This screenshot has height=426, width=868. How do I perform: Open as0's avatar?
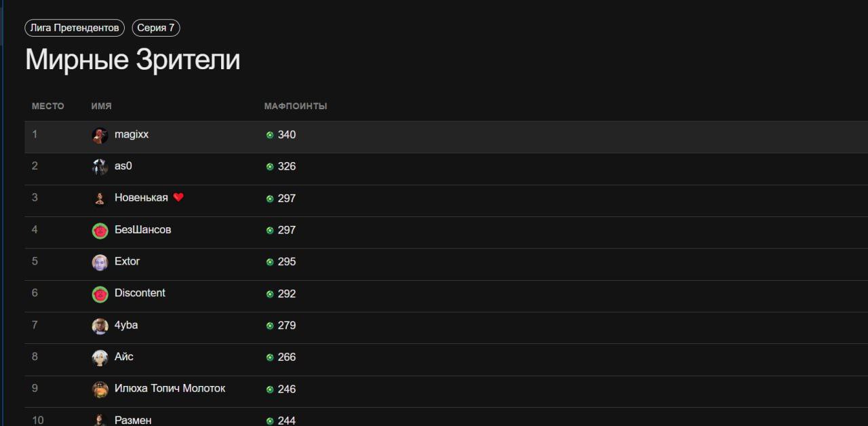(100, 167)
